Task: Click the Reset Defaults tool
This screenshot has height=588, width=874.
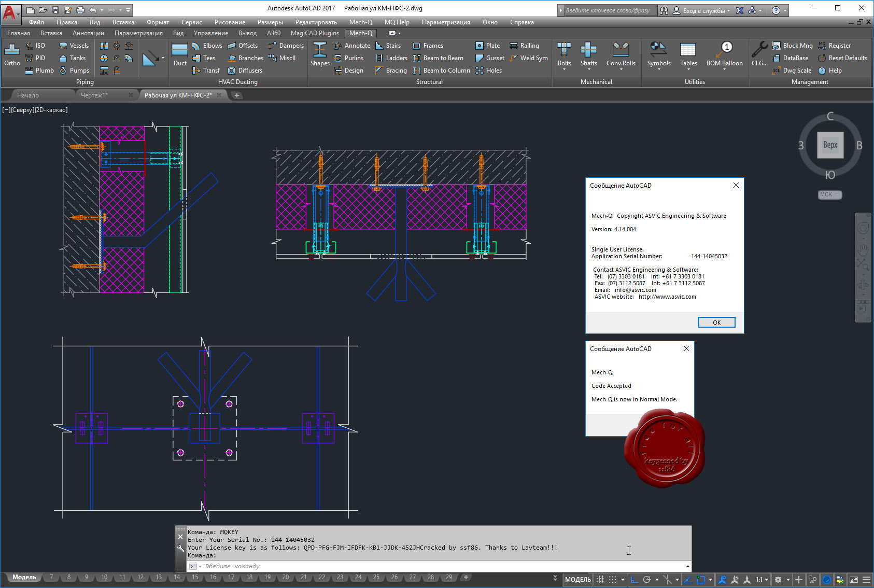Action: tap(842, 58)
